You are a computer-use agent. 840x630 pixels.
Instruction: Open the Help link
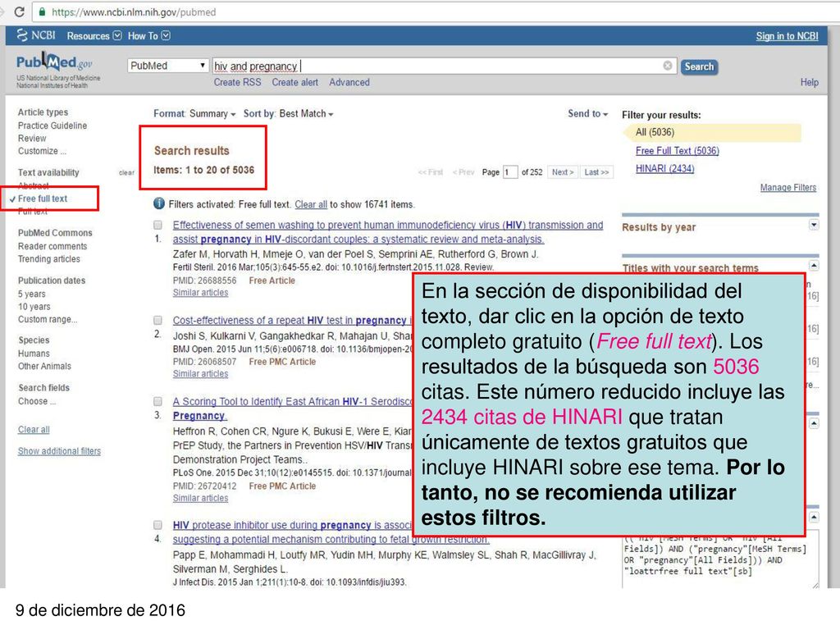(810, 82)
